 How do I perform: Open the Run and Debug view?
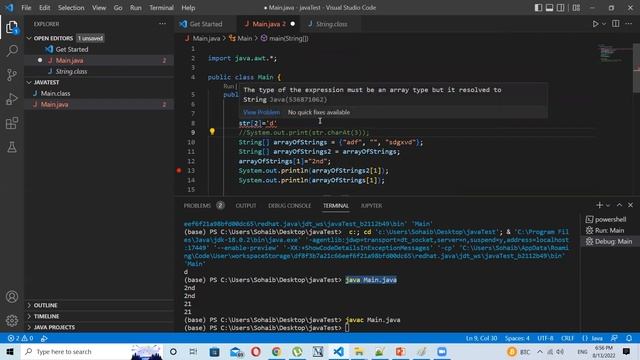[12, 99]
